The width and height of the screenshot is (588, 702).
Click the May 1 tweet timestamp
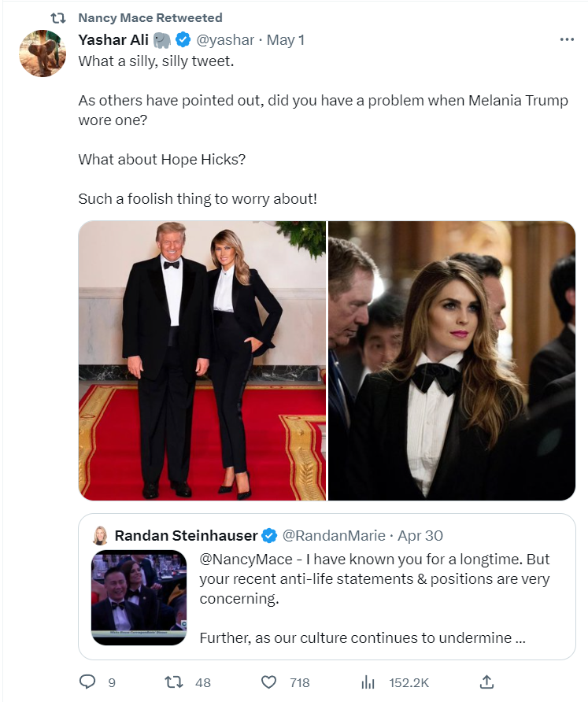tap(286, 39)
